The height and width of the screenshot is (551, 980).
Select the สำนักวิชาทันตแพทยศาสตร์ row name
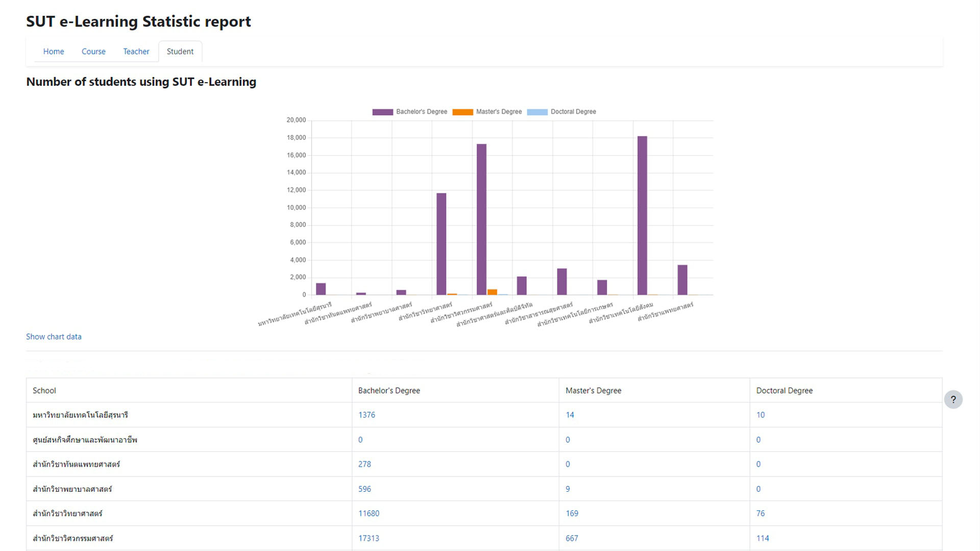click(76, 464)
